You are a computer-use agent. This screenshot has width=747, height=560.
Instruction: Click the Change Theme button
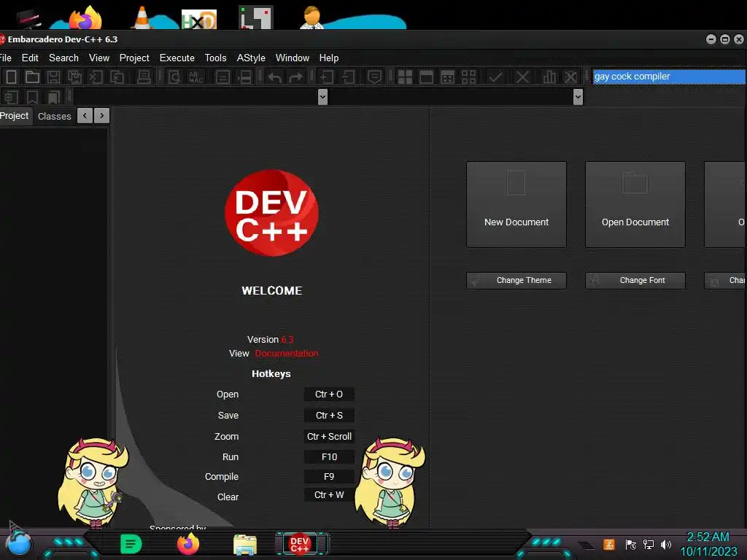[516, 281]
